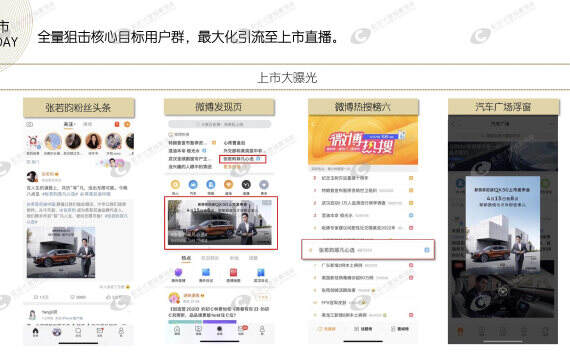Open car photo in 张若昀 feed post

tap(61, 252)
